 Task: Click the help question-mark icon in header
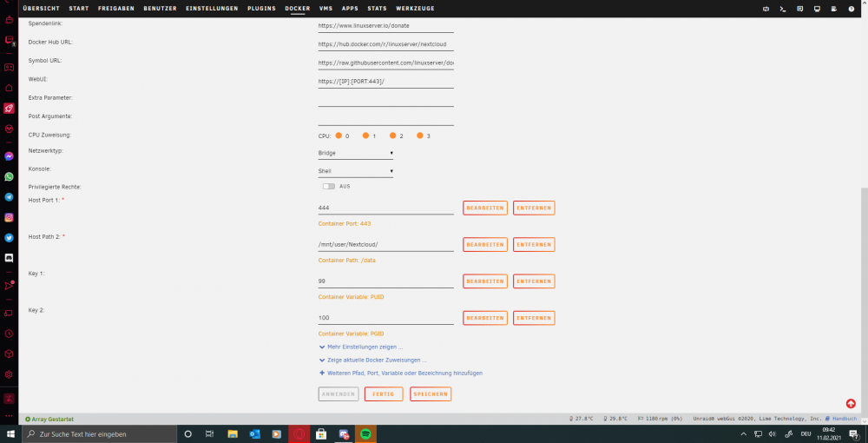pos(852,9)
